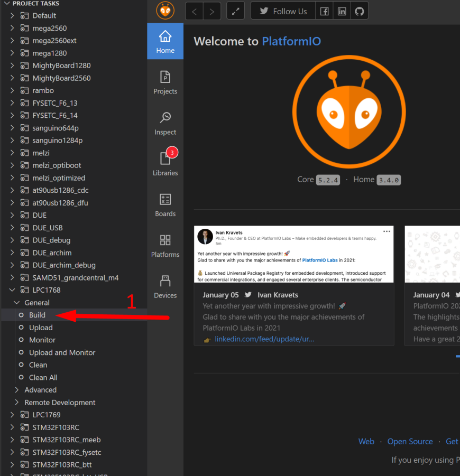Click the melzi folder icon
Screen dimensions: 460x476
tap(24, 153)
